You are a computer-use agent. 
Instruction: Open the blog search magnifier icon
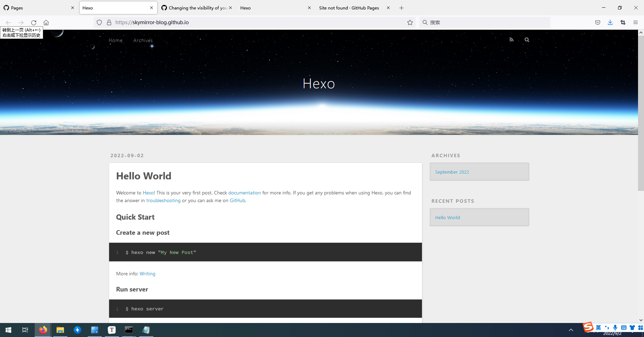coord(527,40)
